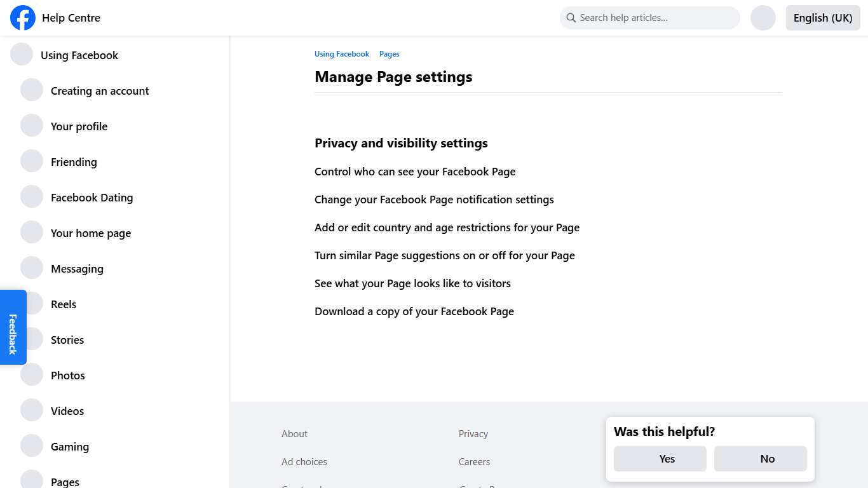Select the Photos icon in the sidebar
This screenshot has width=868, height=488.
32,374
